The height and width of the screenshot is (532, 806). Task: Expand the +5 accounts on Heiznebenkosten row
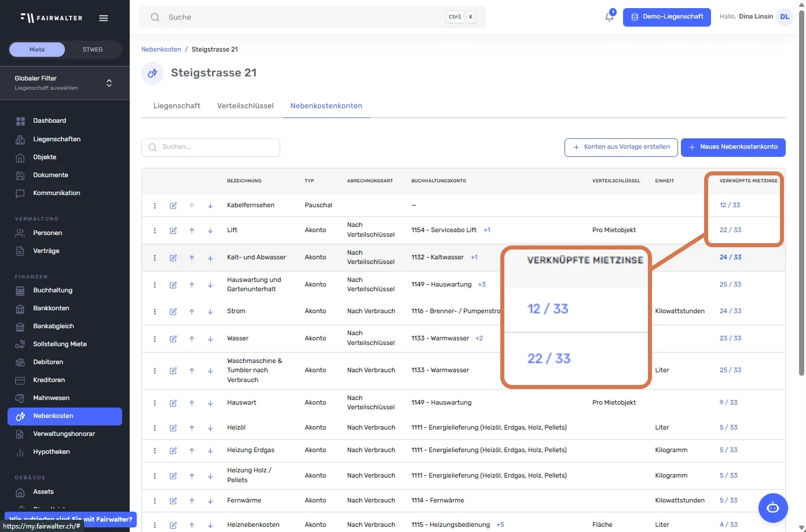[x=500, y=524]
